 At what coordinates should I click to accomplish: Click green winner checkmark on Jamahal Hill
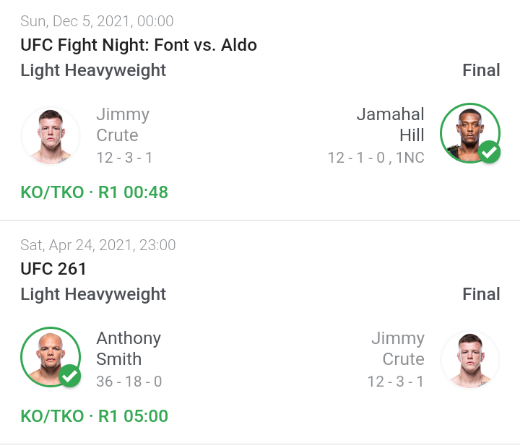[x=489, y=152]
